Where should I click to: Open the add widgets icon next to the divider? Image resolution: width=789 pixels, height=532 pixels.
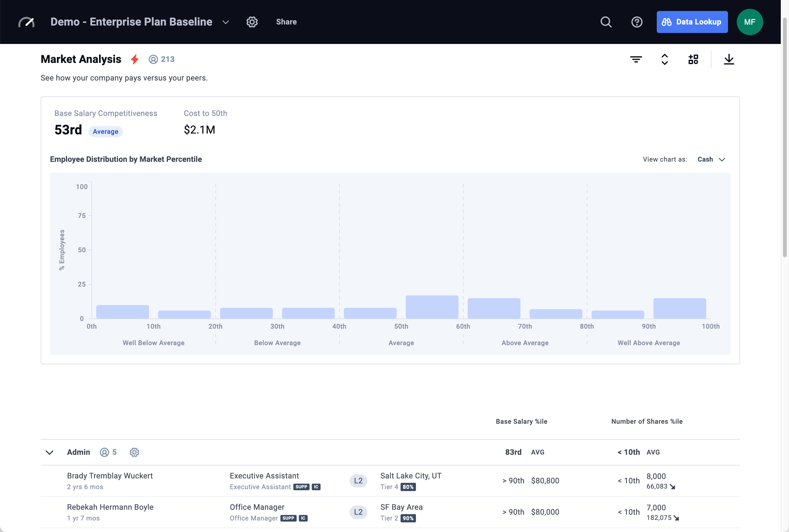tap(694, 59)
